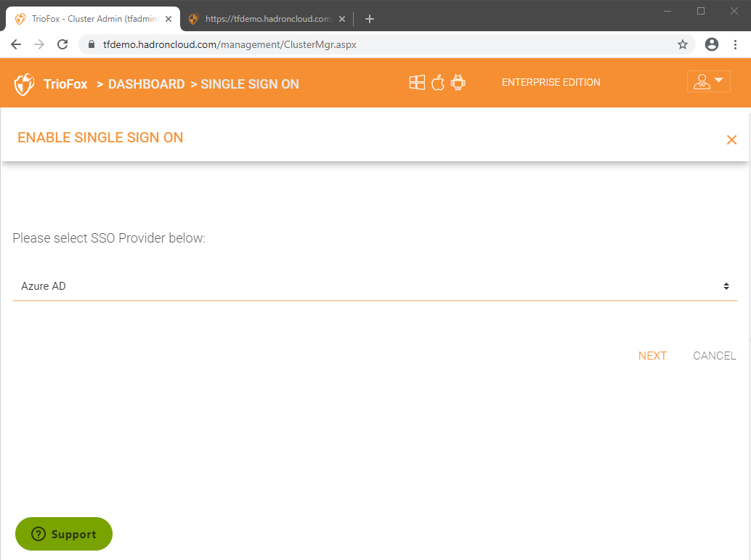Screen dimensions: 751x560
Task: Click the NEXT button
Action: tap(652, 355)
